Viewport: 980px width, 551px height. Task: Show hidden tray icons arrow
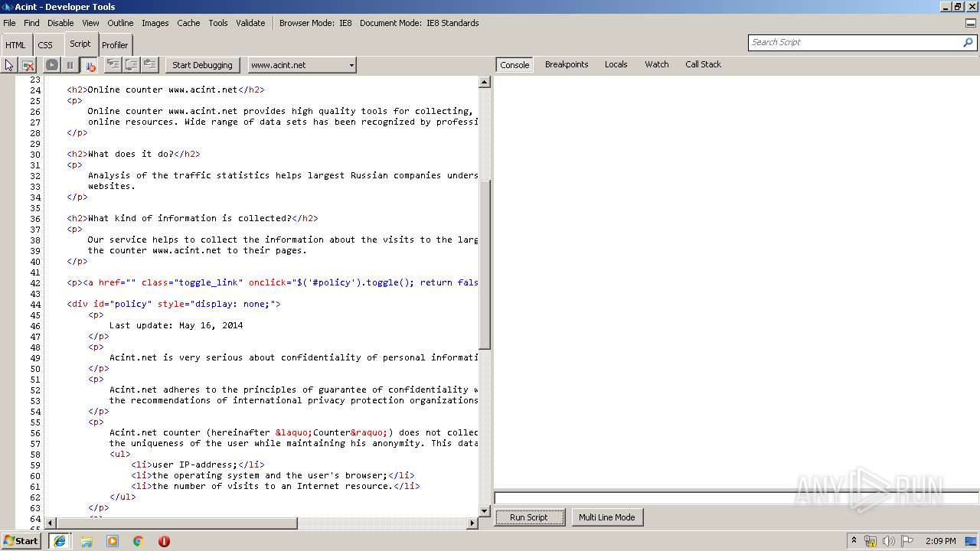[x=854, y=540]
